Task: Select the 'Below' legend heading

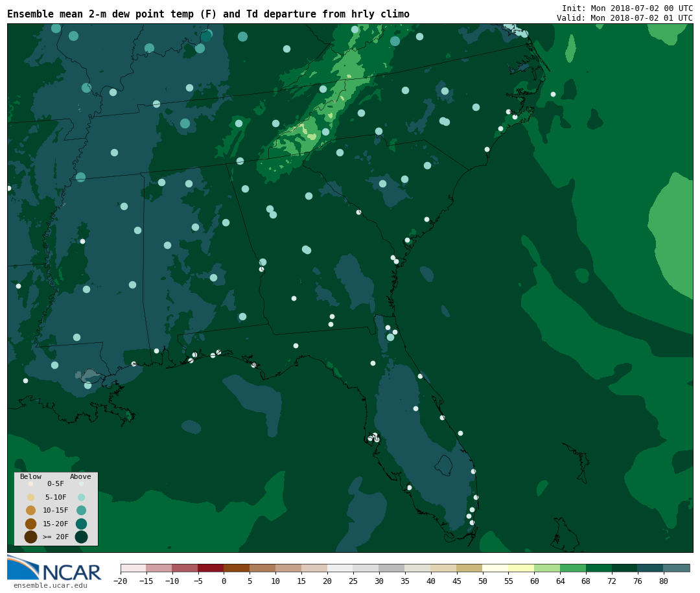Action: (31, 476)
